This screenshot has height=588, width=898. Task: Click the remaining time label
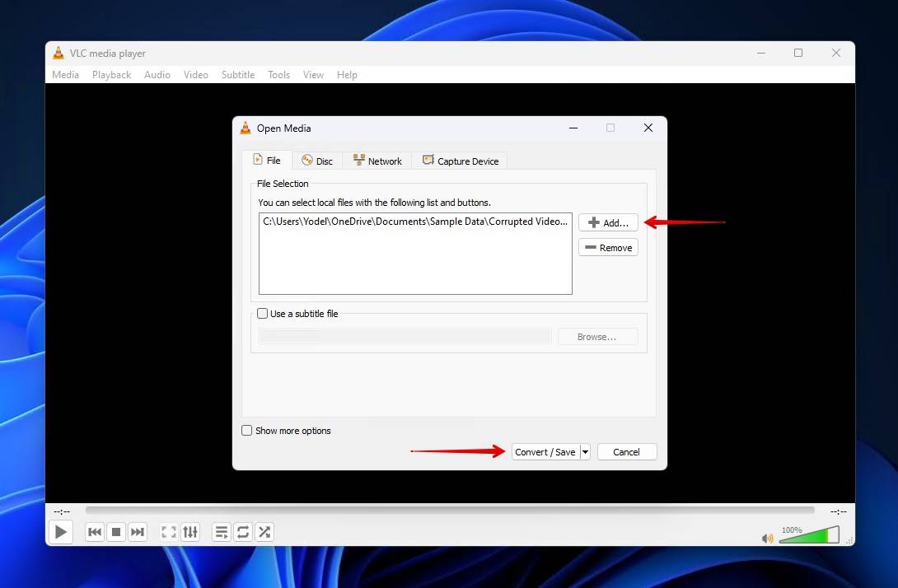point(839,511)
